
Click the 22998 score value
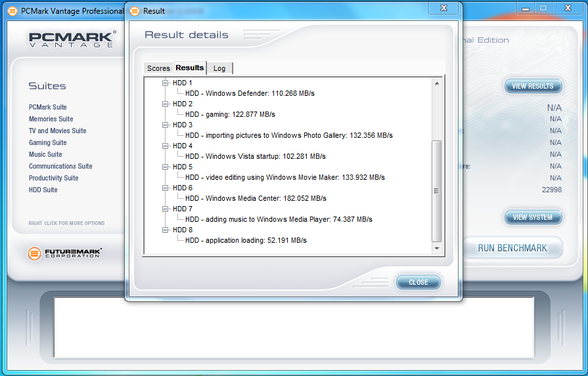[x=552, y=190]
